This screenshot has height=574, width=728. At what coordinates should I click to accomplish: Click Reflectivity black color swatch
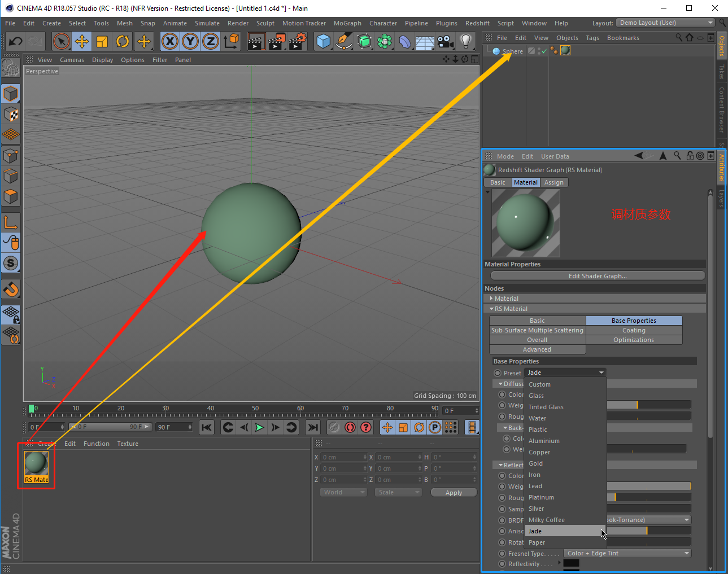[571, 563]
